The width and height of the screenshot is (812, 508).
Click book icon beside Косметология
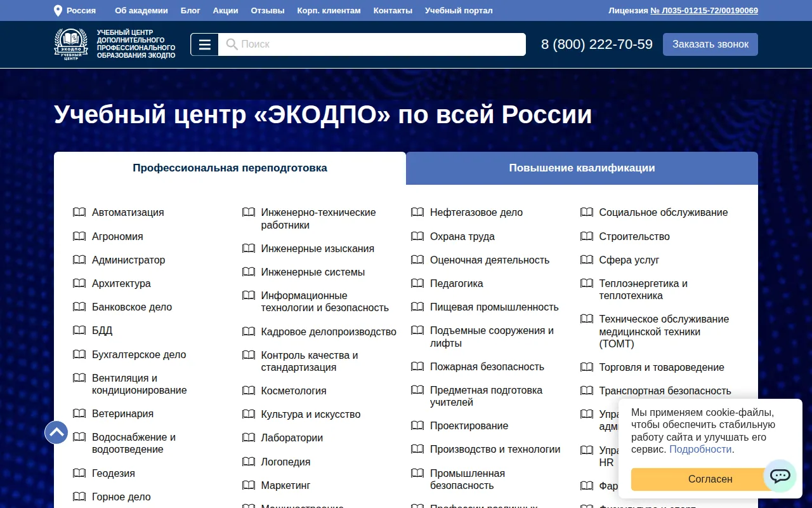(x=249, y=391)
